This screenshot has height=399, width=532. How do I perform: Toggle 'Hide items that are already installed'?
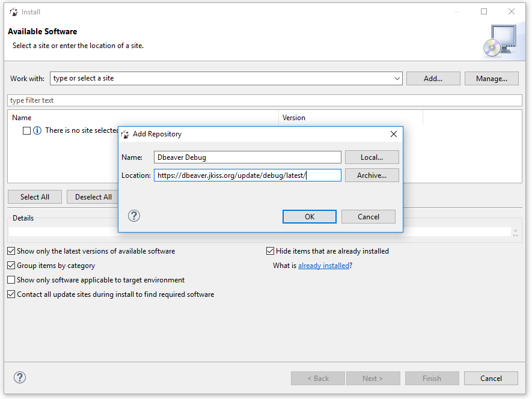click(270, 251)
